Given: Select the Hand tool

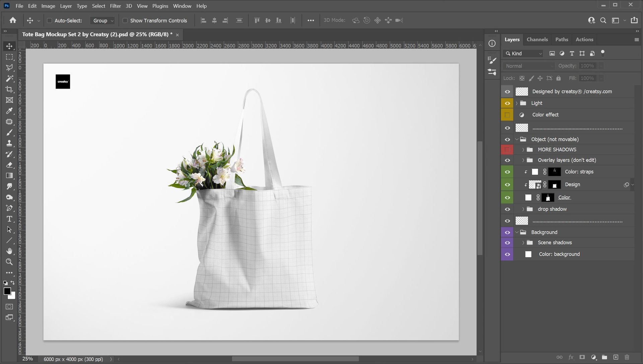Looking at the screenshot, I should pyautogui.click(x=9, y=251).
